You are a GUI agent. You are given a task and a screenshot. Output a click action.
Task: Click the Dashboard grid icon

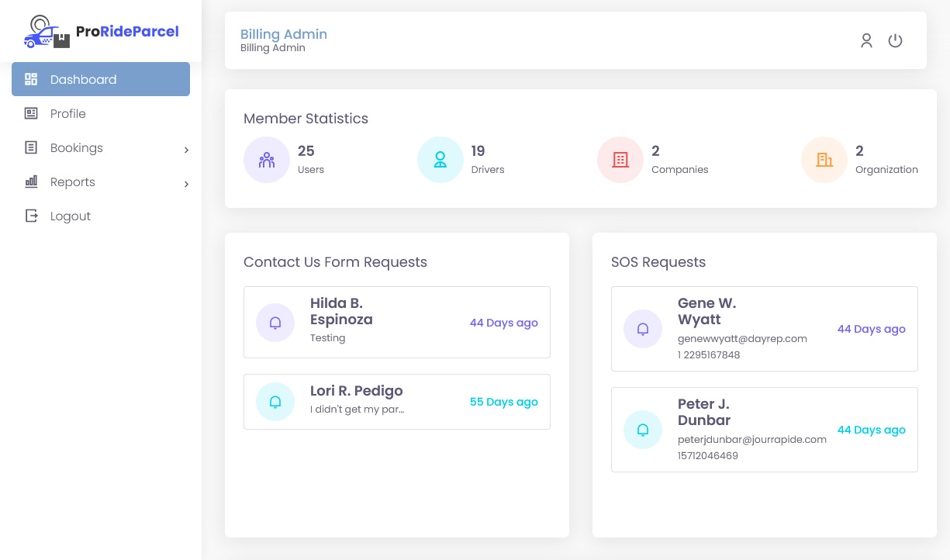(x=31, y=79)
